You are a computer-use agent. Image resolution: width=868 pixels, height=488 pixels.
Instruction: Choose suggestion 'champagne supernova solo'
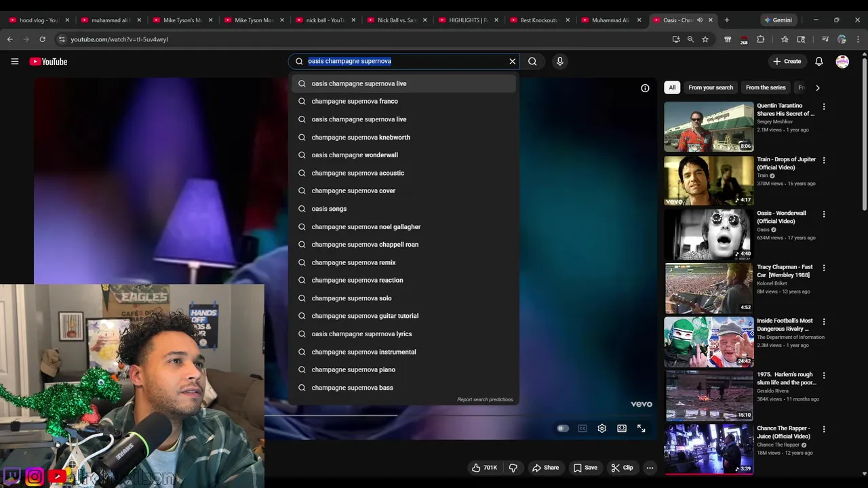(403, 298)
